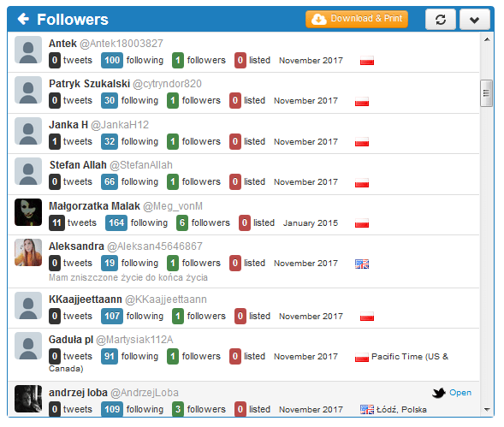Viewport: 504px width, 427px height.
Task: Select the @JankaH12 username link
Action: (x=120, y=125)
